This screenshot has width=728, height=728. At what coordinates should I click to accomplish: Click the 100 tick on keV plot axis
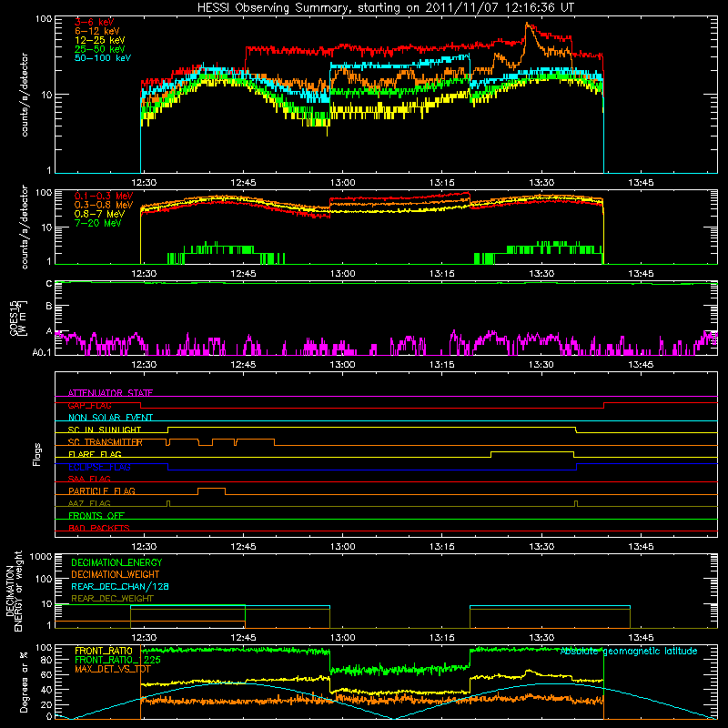[x=44, y=19]
